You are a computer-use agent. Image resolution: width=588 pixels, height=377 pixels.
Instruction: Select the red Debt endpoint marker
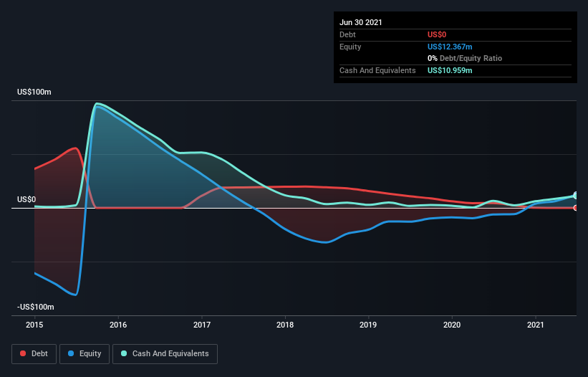576,208
